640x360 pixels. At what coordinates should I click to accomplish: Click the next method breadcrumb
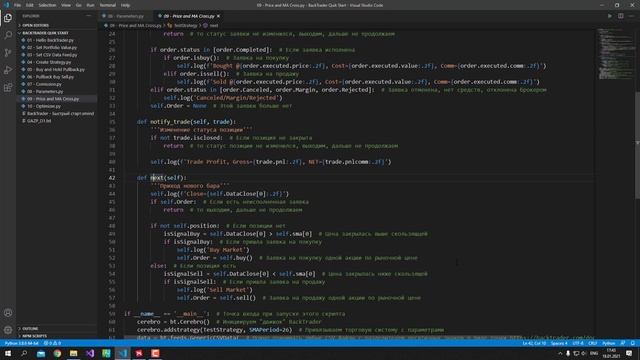point(214,25)
